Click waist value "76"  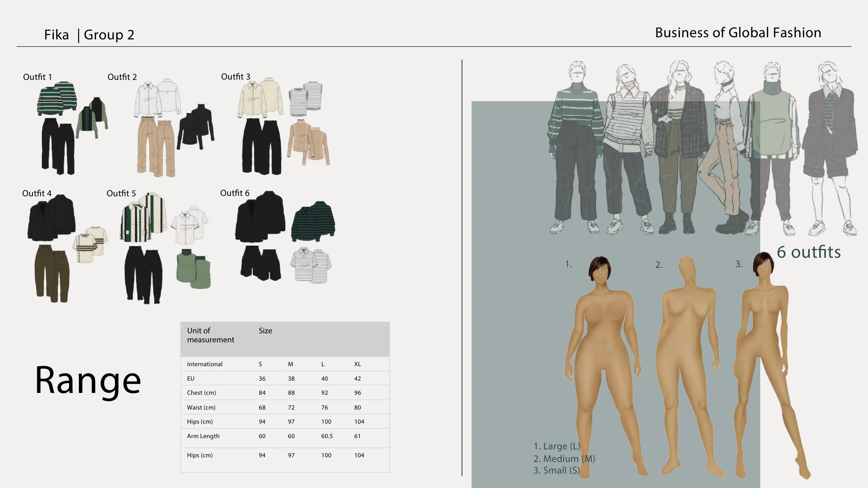tap(324, 407)
